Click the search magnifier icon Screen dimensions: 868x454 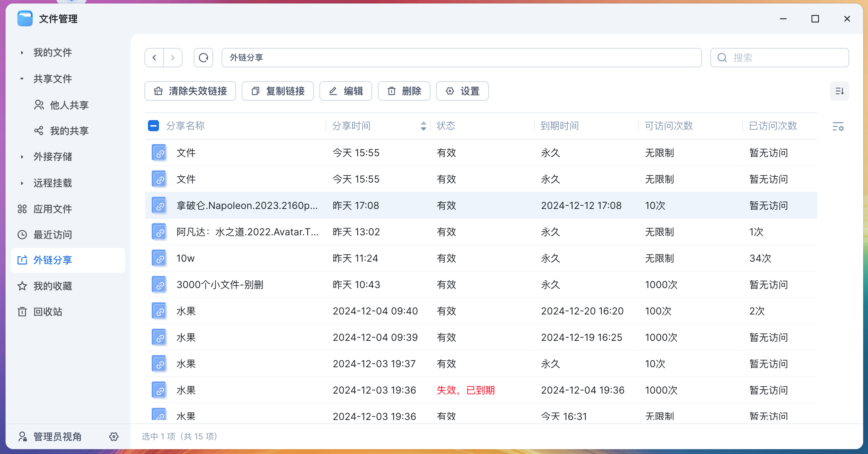[722, 58]
